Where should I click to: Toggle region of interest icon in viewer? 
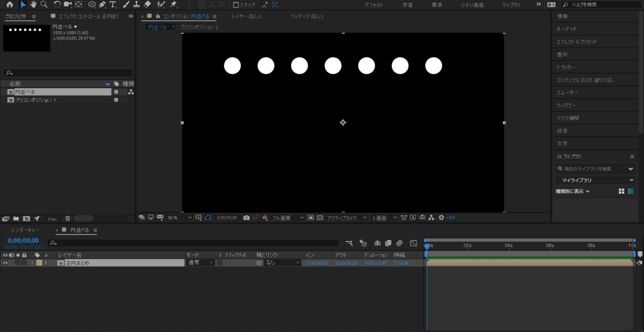(x=311, y=218)
